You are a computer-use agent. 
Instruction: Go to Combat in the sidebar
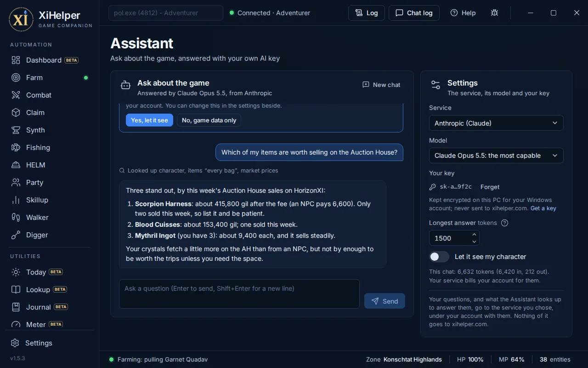[x=49, y=95]
